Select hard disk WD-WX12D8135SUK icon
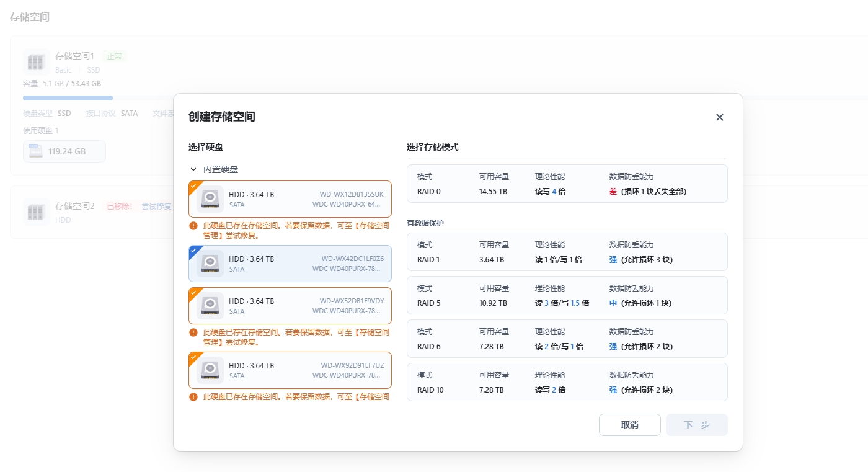868x472 pixels. [x=210, y=199]
